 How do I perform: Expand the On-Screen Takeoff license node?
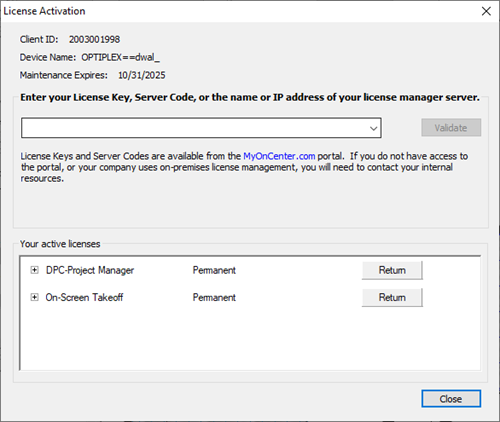(34, 297)
